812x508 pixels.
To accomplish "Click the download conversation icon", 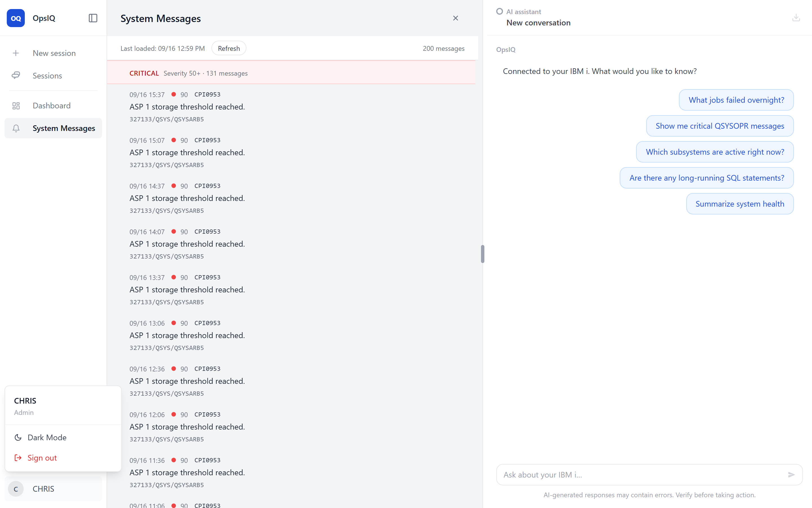I will 796,17.
